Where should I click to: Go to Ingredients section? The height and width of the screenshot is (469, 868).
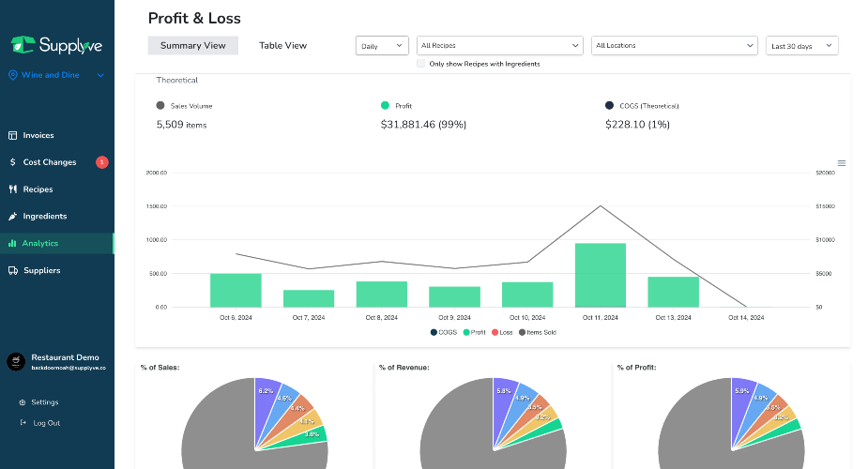(x=45, y=217)
